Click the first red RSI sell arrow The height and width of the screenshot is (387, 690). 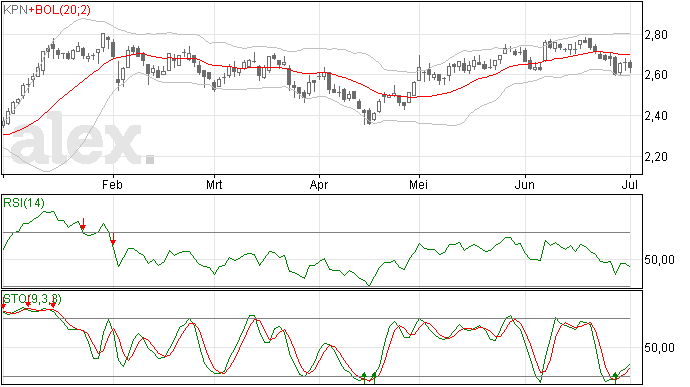coord(83,224)
